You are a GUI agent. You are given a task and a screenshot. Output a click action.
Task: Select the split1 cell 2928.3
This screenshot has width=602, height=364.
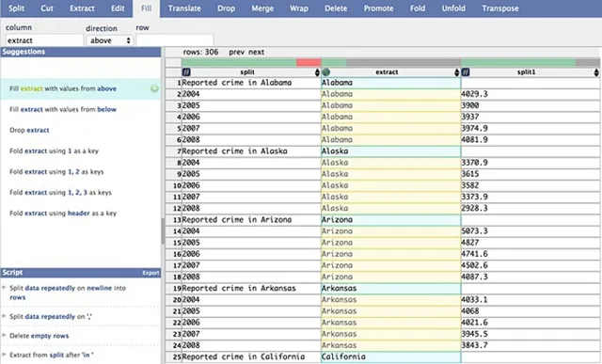[x=531, y=208]
